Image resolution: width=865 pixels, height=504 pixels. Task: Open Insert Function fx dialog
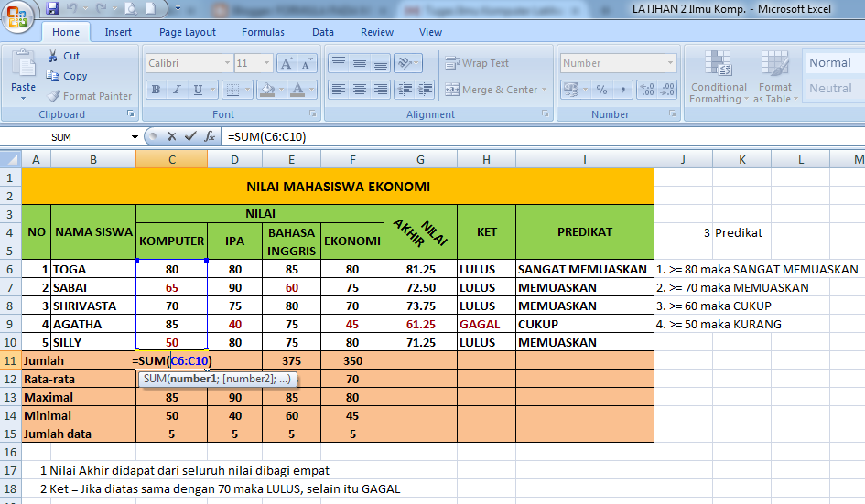pyautogui.click(x=209, y=136)
